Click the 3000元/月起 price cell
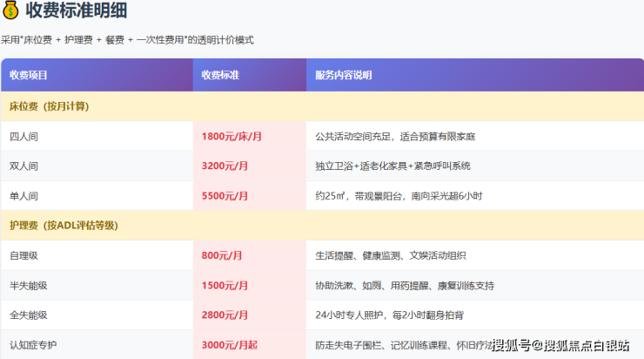 click(x=230, y=345)
